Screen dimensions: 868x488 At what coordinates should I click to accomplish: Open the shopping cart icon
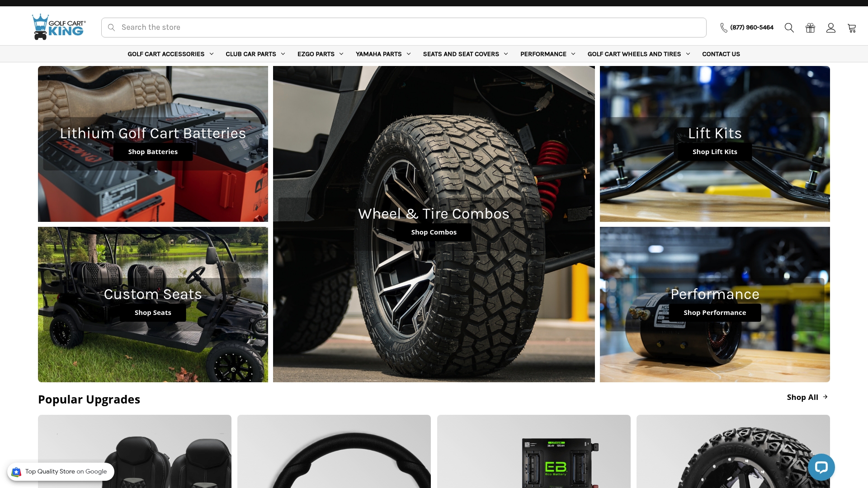pos(852,27)
